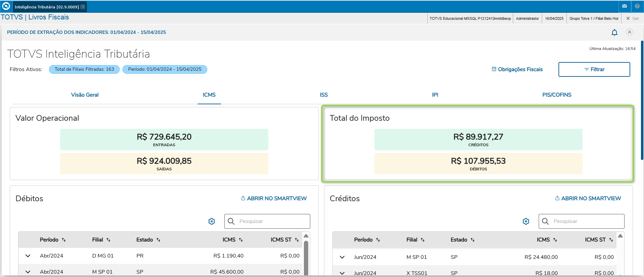The height and width of the screenshot is (277, 644).
Task: Click the Créditos table scrollbar up arrow
Action: 621,236
